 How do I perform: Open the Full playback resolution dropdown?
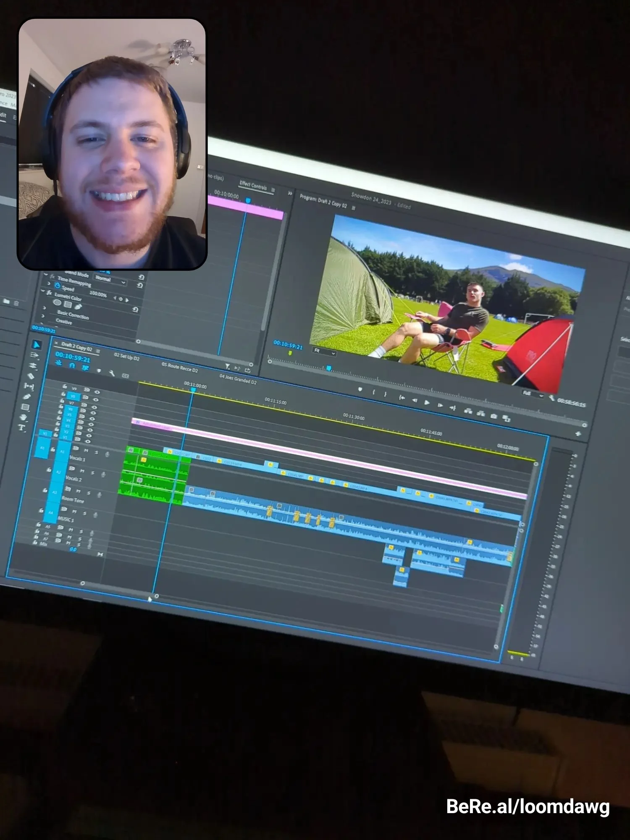(x=533, y=394)
